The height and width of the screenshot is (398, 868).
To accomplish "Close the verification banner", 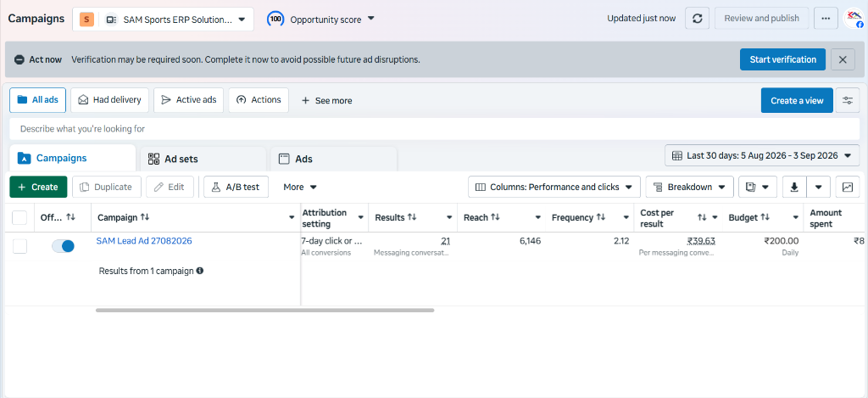I will pyautogui.click(x=843, y=59).
